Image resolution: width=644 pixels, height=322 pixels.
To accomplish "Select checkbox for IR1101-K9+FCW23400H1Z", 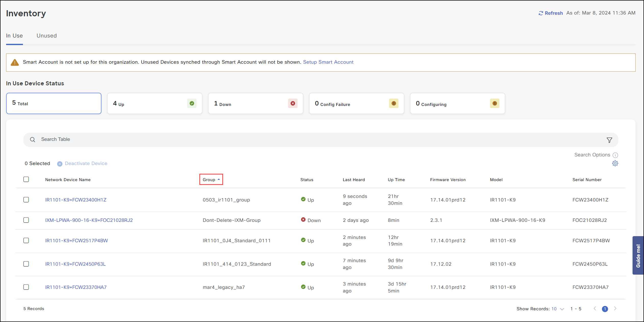I will point(26,200).
